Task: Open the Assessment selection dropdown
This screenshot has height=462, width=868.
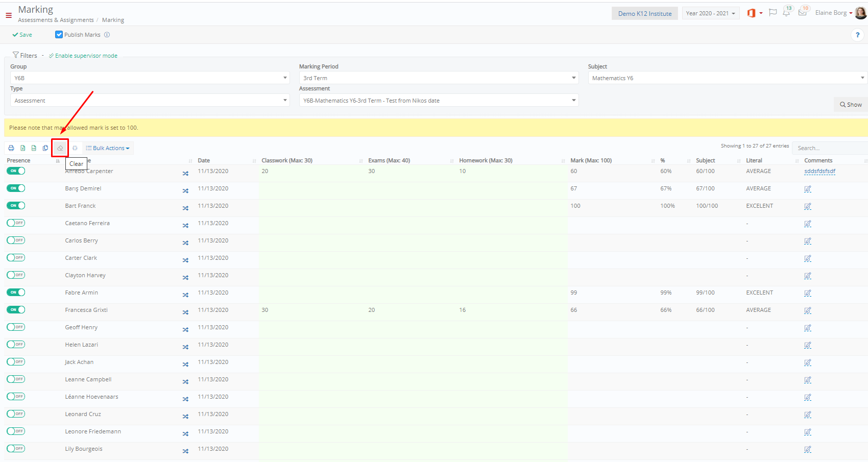Action: coord(439,100)
